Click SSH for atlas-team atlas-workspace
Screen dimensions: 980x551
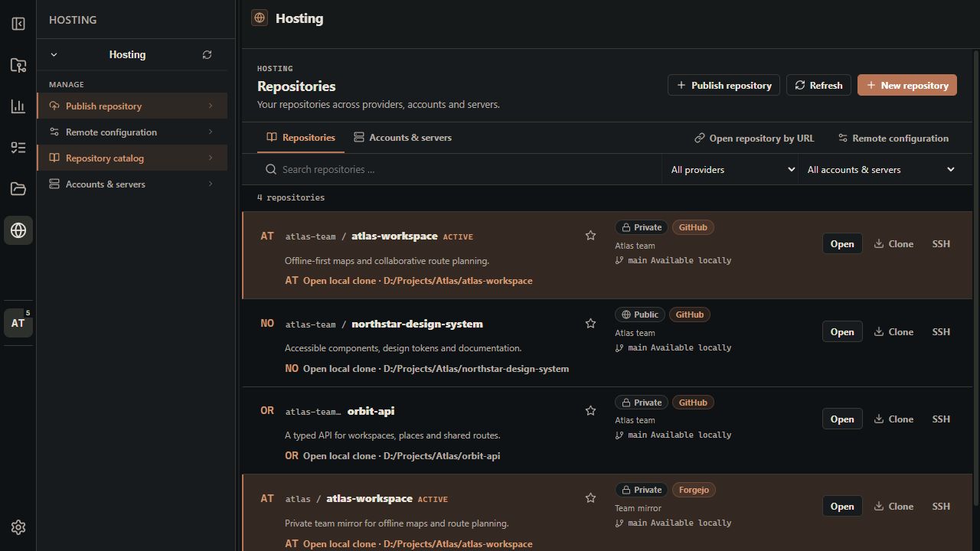click(x=941, y=244)
